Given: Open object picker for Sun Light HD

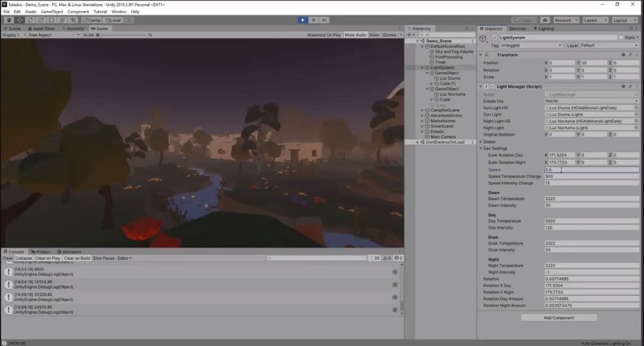Looking at the screenshot, I should tap(636, 108).
